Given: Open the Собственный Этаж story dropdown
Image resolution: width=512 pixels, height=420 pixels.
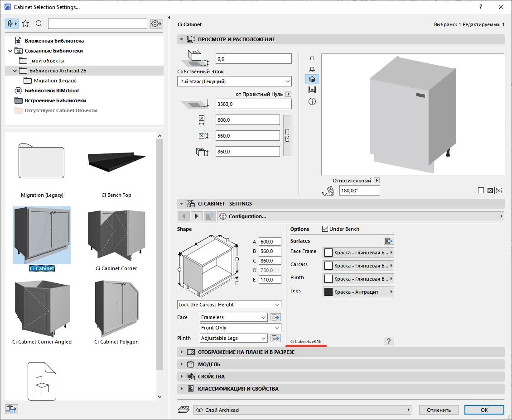Looking at the screenshot, I should coord(234,81).
